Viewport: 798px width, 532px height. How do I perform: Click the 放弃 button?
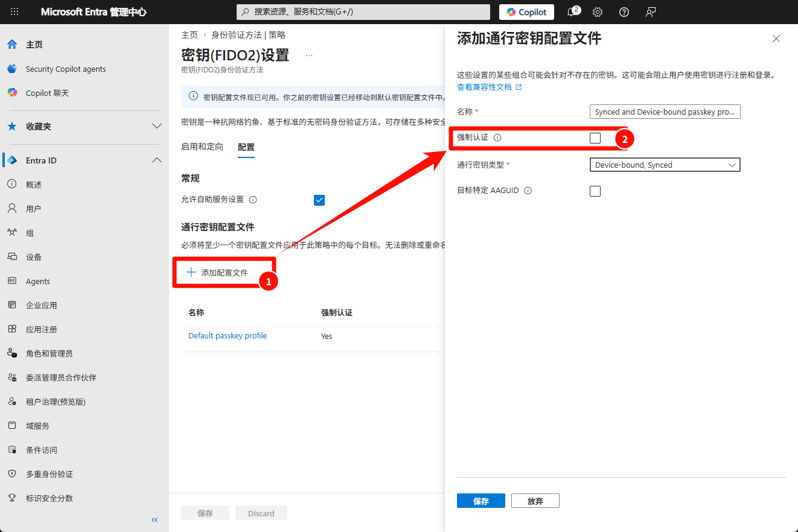tap(535, 501)
